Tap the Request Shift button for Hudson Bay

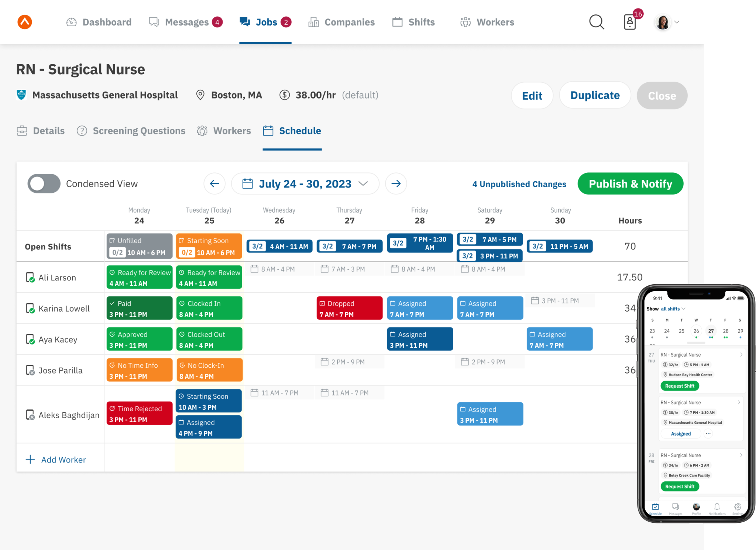[x=680, y=386]
